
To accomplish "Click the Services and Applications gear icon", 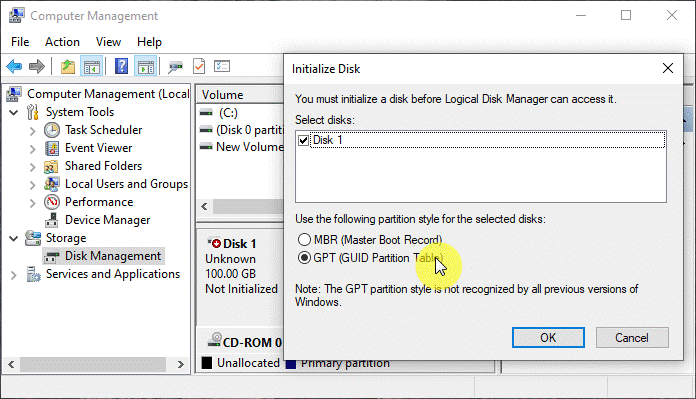I will coord(33,274).
